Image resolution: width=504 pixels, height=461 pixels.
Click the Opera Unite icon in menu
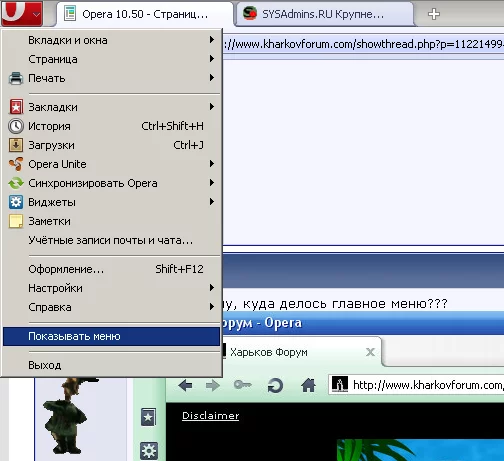[x=16, y=164]
